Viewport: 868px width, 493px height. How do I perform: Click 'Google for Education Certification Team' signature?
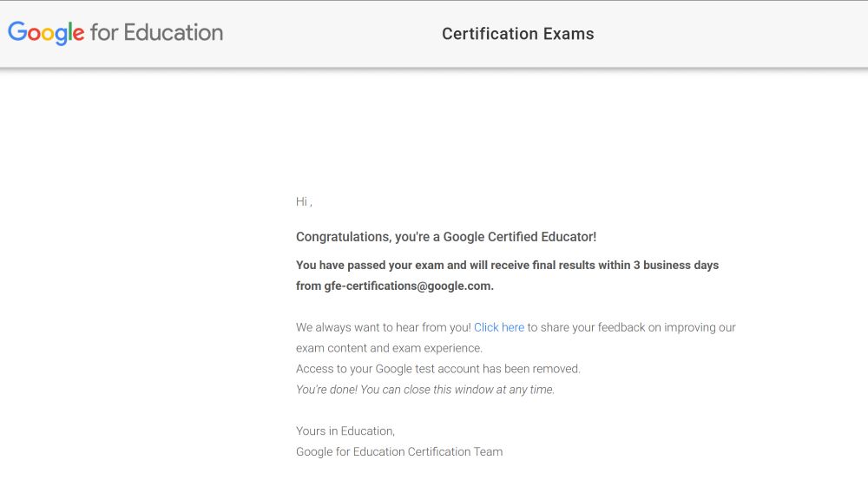pos(399,451)
